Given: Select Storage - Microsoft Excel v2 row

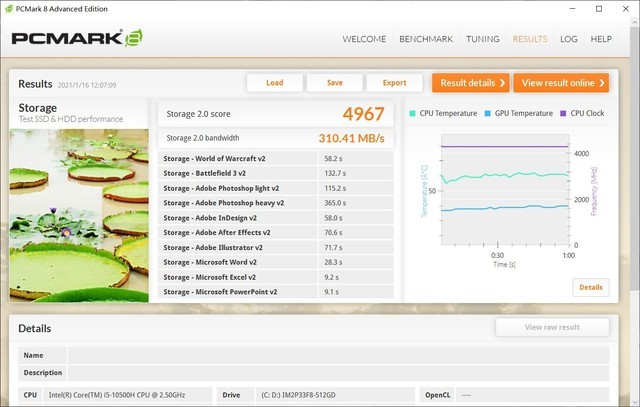Looking at the screenshot, I should [x=276, y=277].
